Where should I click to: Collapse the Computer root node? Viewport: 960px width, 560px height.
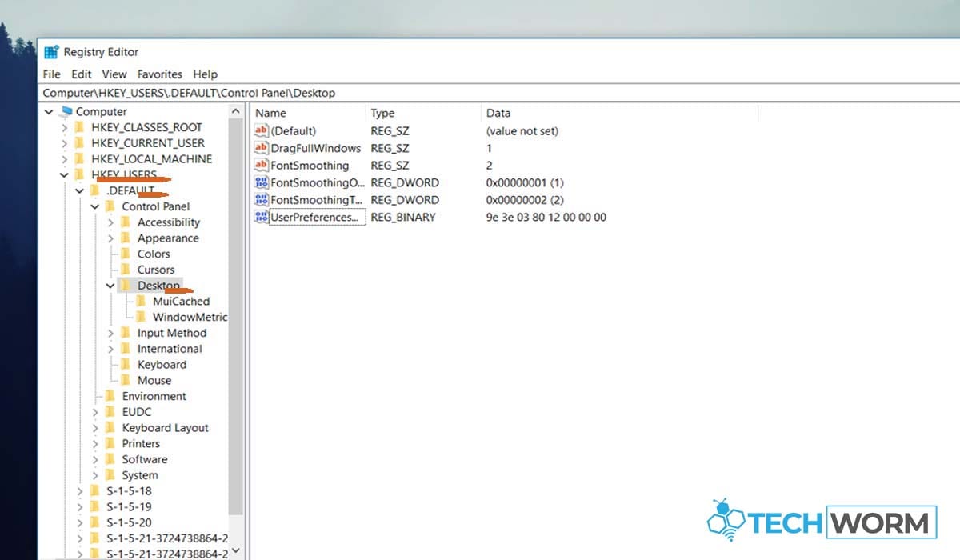[x=50, y=112]
